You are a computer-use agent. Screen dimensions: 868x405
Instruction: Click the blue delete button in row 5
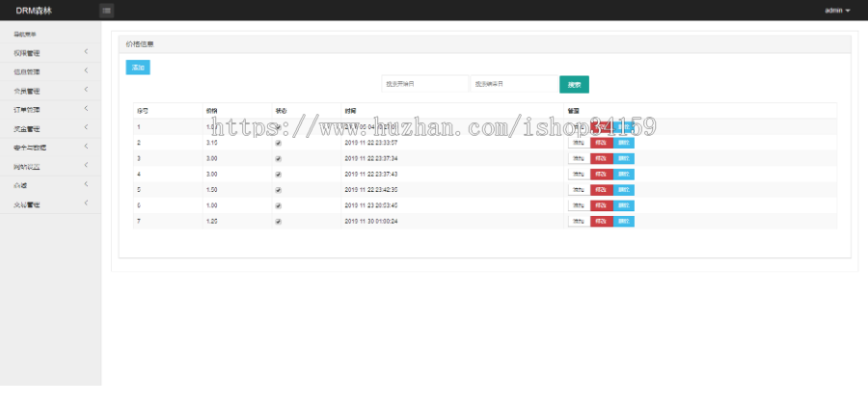pyautogui.click(x=624, y=190)
